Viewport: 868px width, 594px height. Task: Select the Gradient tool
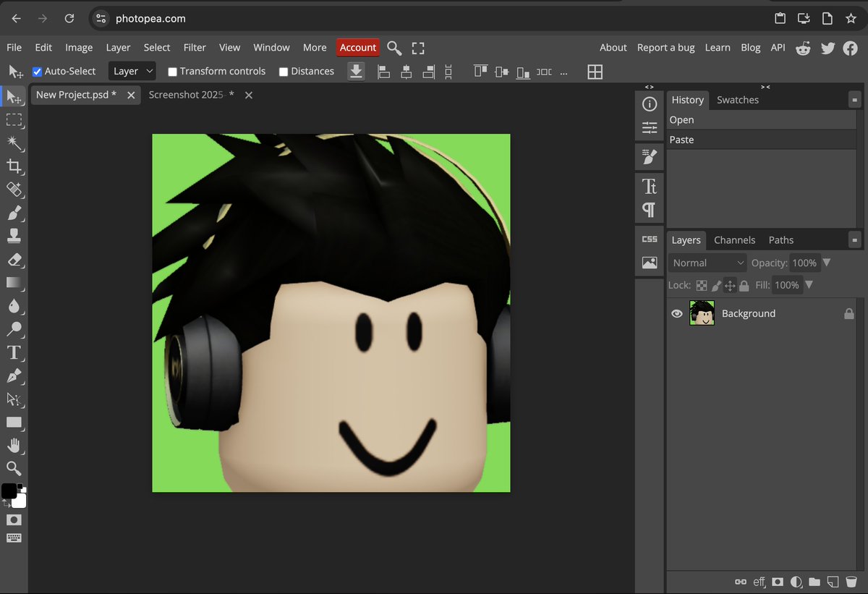pos(14,282)
